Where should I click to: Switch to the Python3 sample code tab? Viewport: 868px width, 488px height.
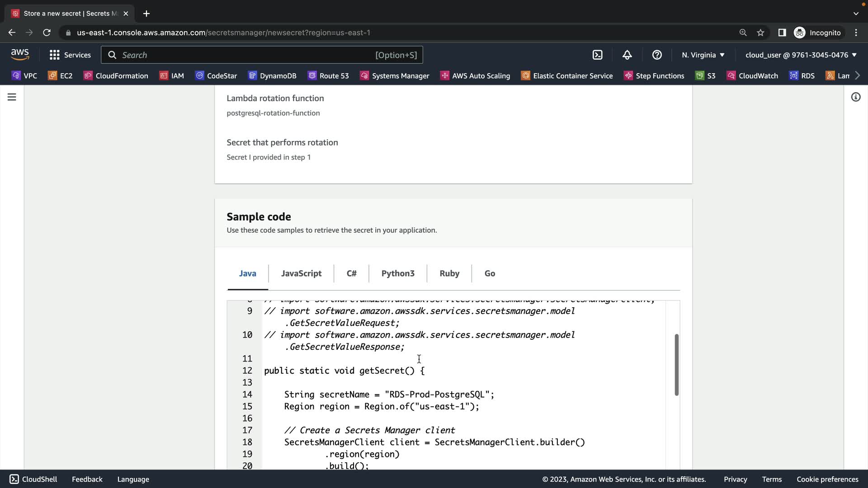[x=397, y=273]
